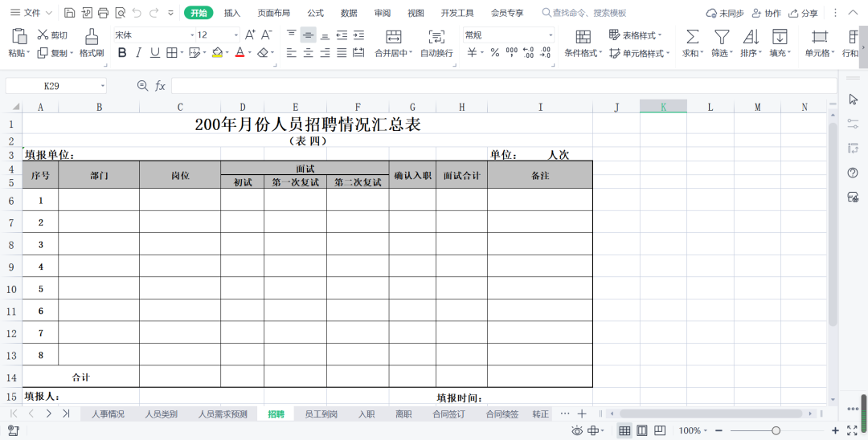
Task: Open the Cell Style (单元格样式) dropdown
Action: tap(640, 53)
